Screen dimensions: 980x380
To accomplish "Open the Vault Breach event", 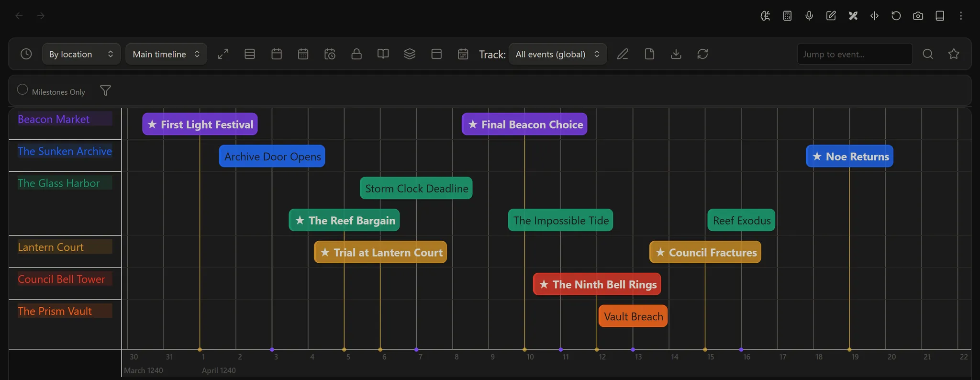I will pos(633,316).
